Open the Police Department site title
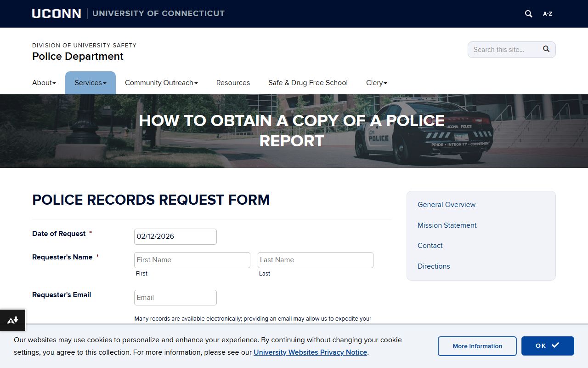 click(x=78, y=56)
